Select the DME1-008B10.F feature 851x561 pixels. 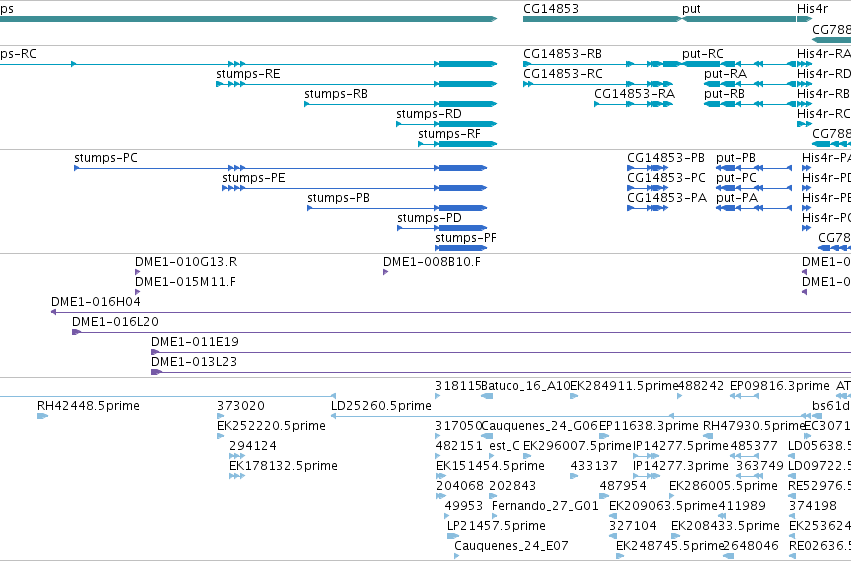tap(385, 272)
